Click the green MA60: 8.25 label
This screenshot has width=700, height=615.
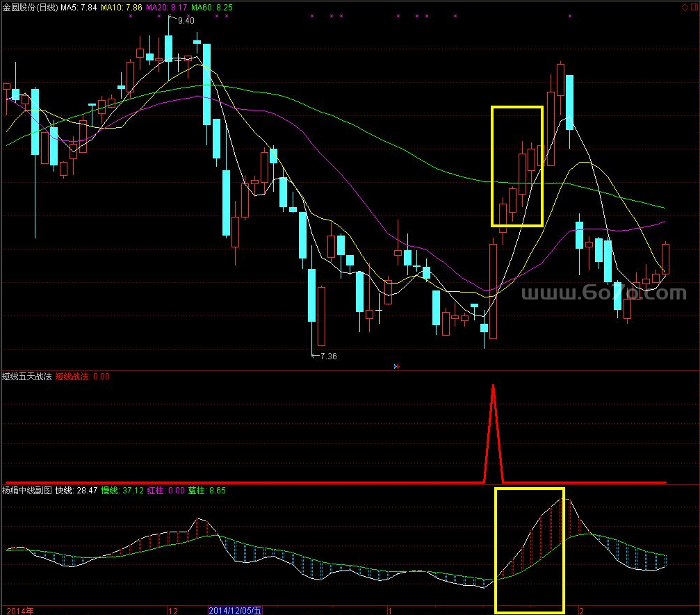212,7
